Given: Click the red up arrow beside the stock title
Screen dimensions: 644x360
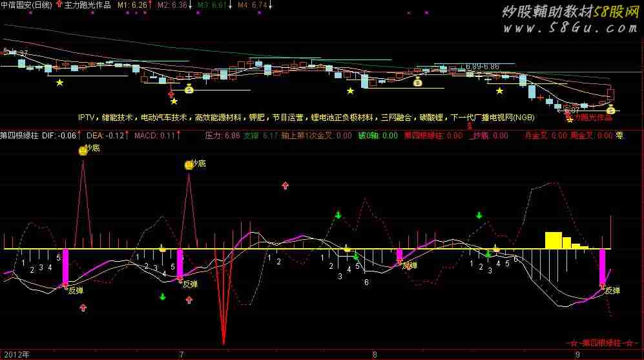Looking at the screenshot, I should [59, 5].
